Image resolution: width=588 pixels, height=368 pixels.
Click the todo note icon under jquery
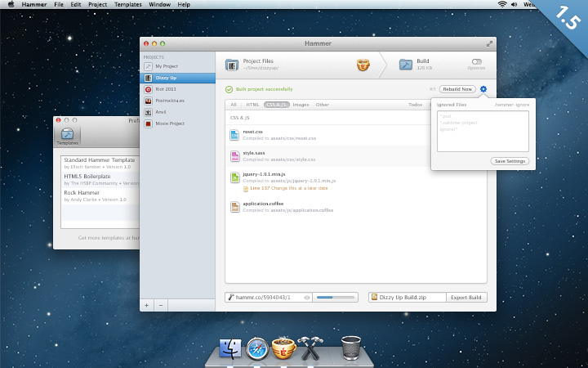[246, 189]
